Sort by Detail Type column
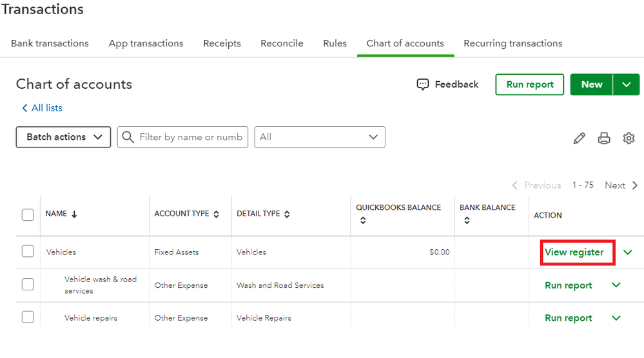644x358 pixels. (x=287, y=214)
